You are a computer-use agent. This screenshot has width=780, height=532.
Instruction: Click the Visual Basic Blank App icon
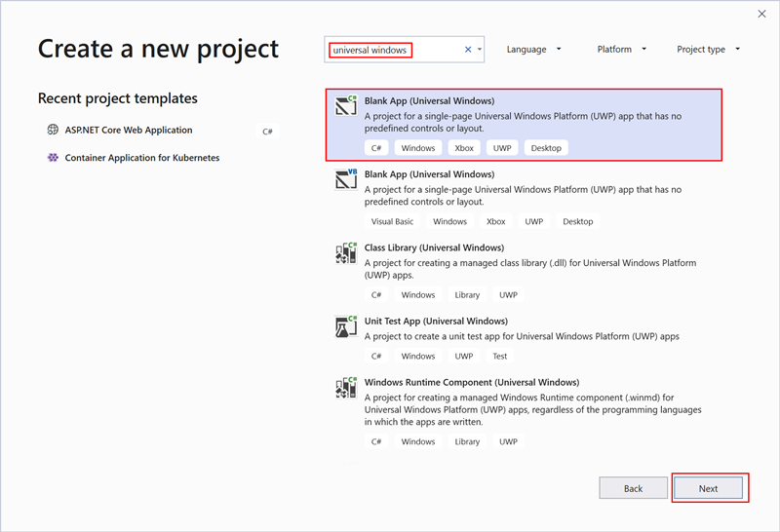click(x=345, y=180)
